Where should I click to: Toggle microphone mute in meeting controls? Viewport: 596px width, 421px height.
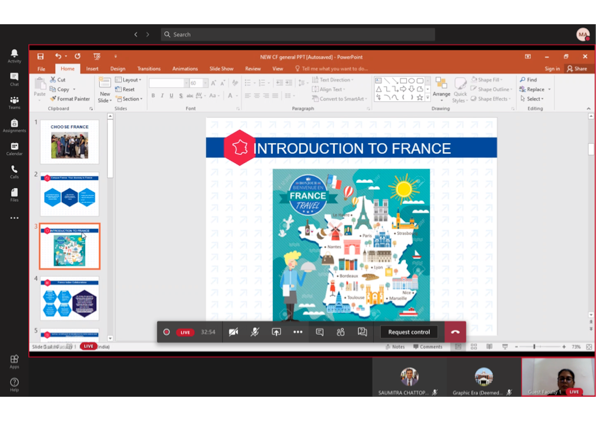(255, 332)
